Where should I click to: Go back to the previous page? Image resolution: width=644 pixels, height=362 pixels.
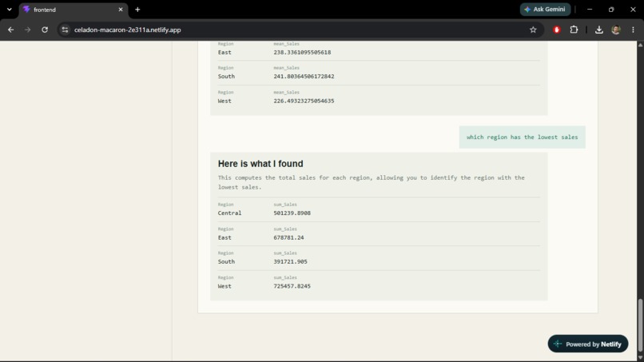[10, 30]
